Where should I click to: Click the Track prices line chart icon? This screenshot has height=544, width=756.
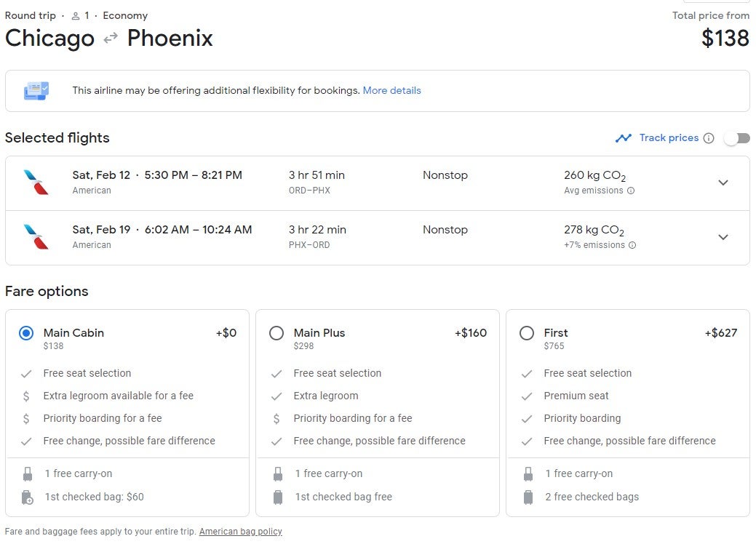624,137
